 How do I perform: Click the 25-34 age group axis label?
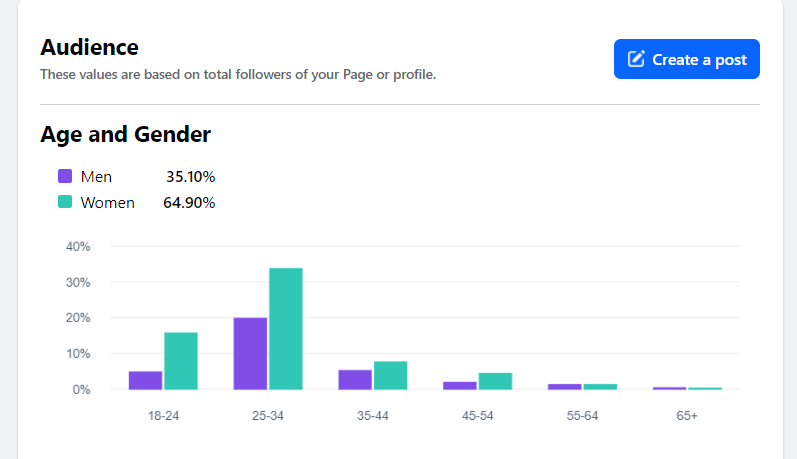click(x=268, y=415)
